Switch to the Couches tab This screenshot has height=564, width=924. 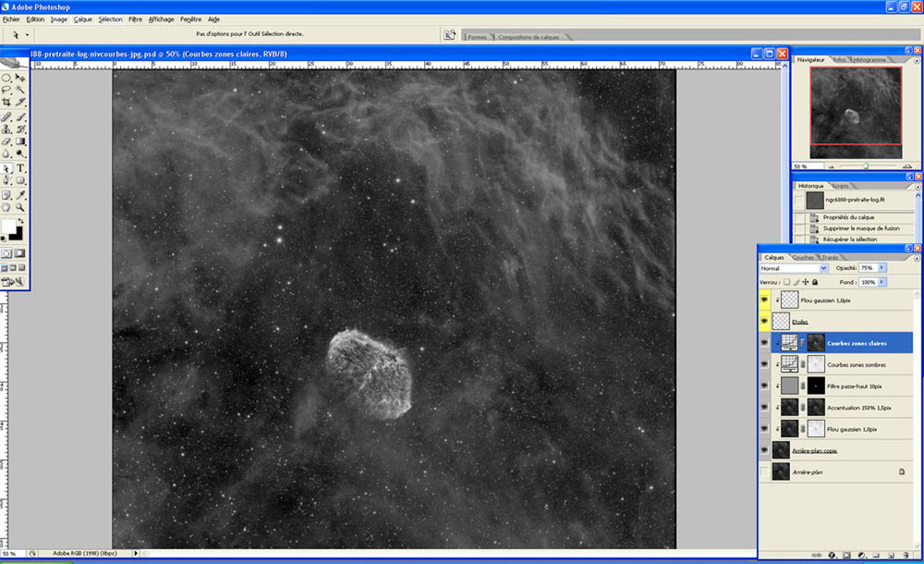click(x=801, y=256)
